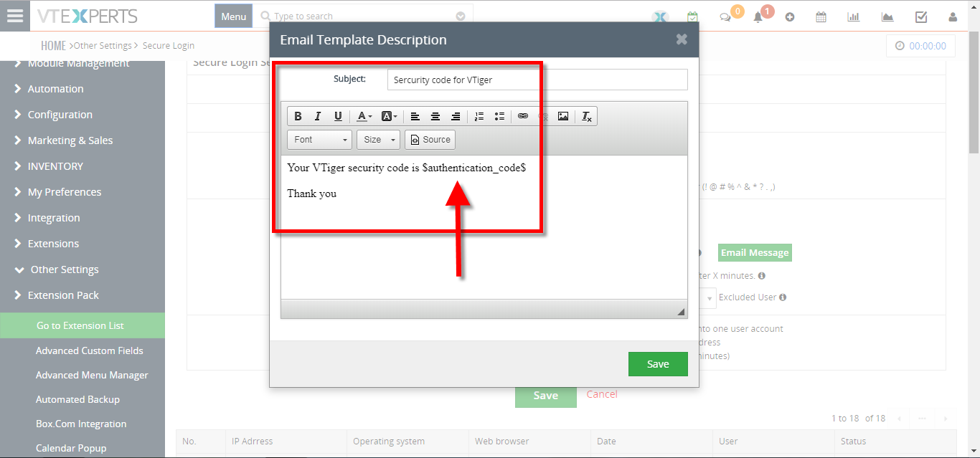980x458 pixels.
Task: Open the notifications bell
Action: pos(758,17)
